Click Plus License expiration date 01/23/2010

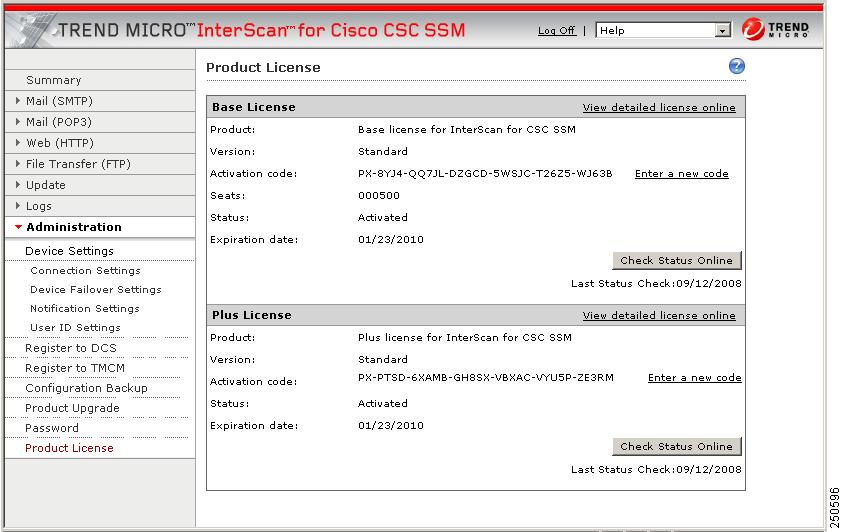(390, 425)
